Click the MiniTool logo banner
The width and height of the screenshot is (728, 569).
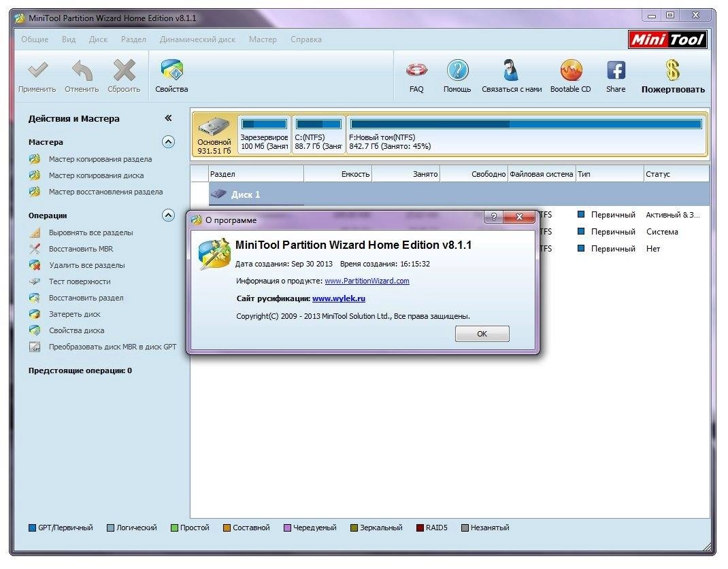click(667, 39)
